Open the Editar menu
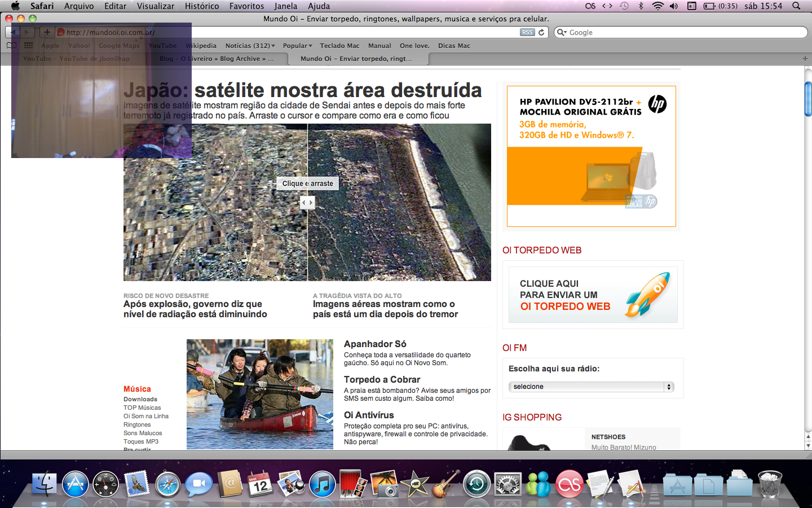The height and width of the screenshot is (508, 812). point(115,6)
